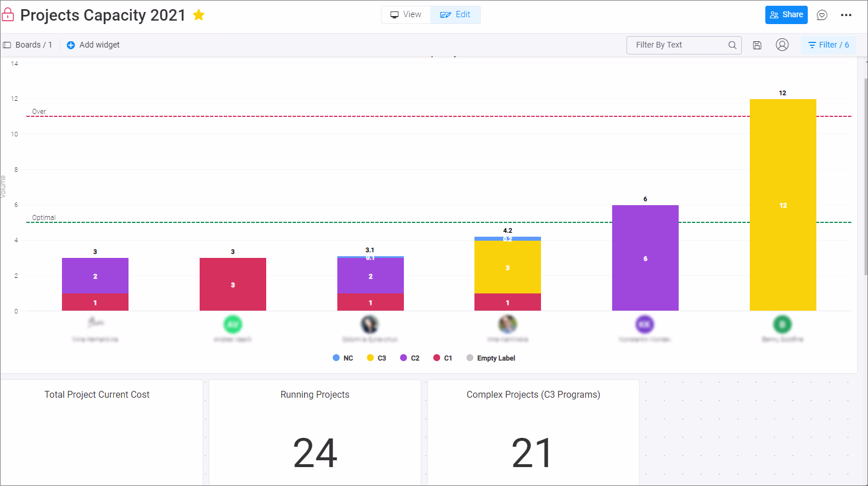Click the purple 6 bar segment
This screenshot has height=486, width=868.
(645, 258)
